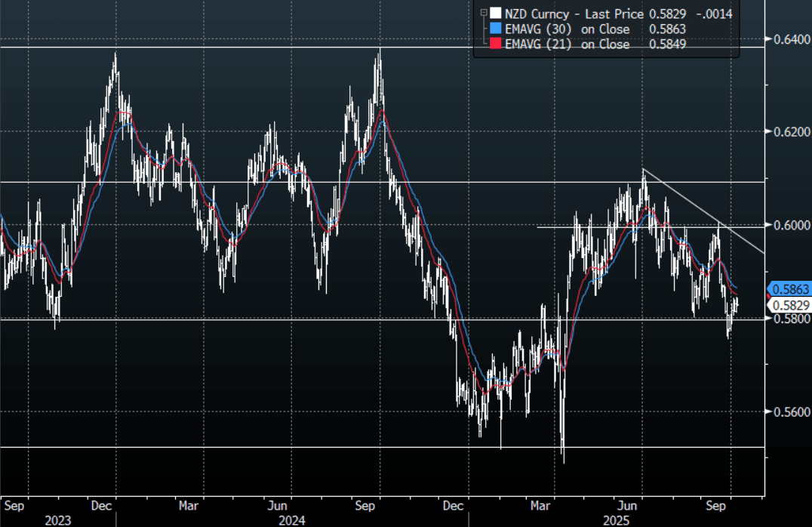Select the EMAVG (30) on Close legend entry

click(x=567, y=29)
